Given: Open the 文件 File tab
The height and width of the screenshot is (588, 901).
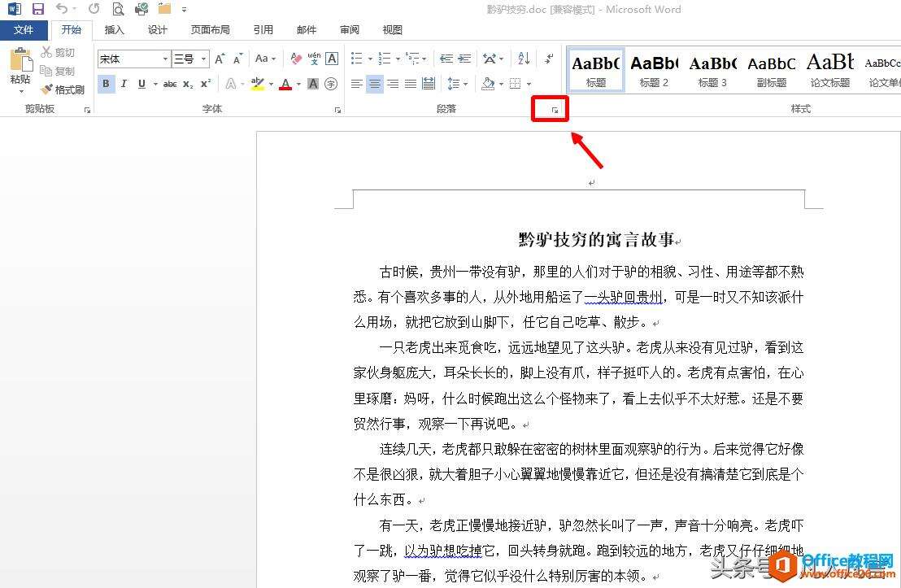Looking at the screenshot, I should tap(24, 30).
